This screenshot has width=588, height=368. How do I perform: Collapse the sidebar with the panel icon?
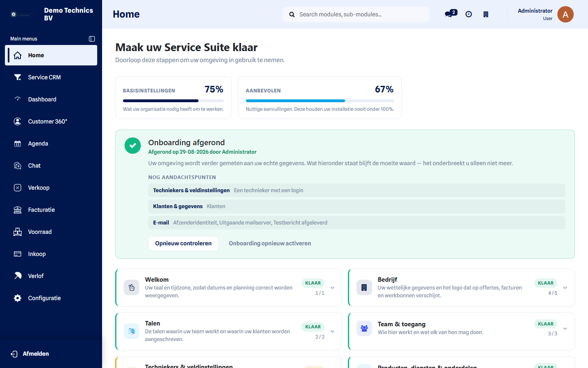(x=92, y=39)
